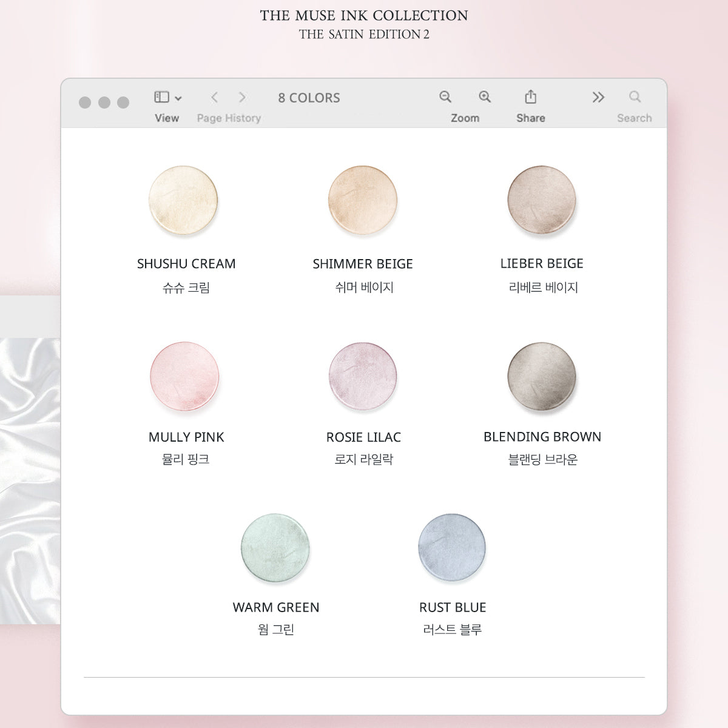The height and width of the screenshot is (728, 728).
Task: Select the Mully Pink swatch
Action: 184,376
